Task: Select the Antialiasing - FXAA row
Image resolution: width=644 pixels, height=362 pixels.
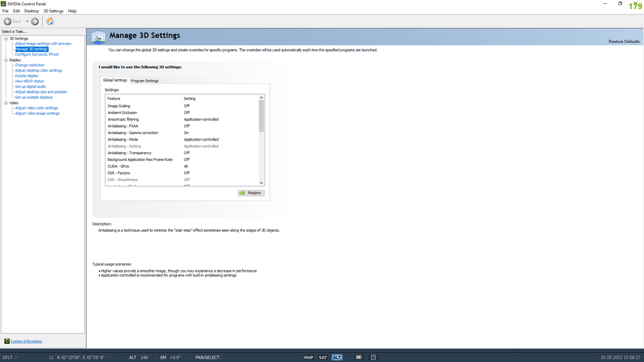Action: pos(182,126)
